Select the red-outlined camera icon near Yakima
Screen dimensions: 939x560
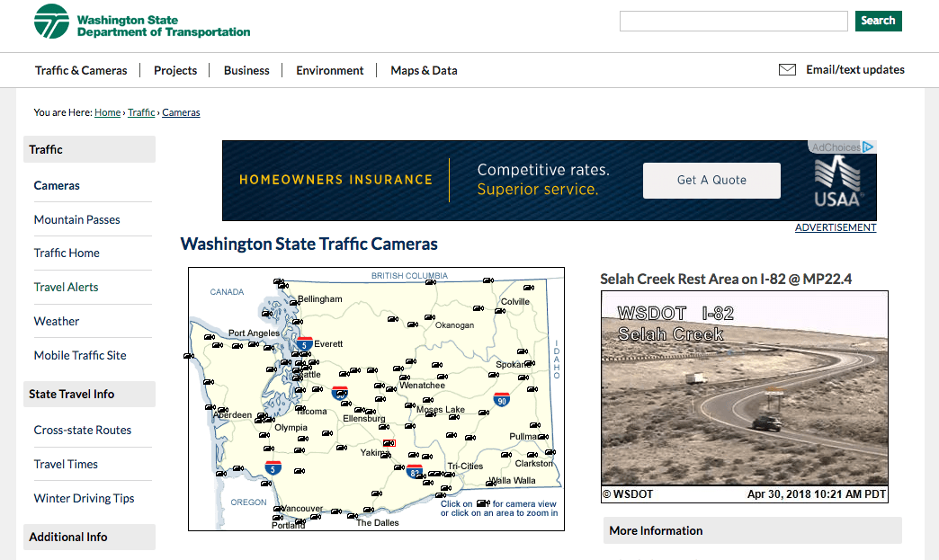tap(389, 443)
